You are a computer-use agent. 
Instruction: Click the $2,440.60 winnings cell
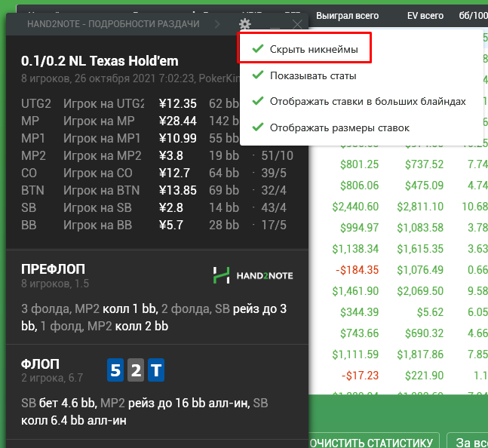point(355,207)
